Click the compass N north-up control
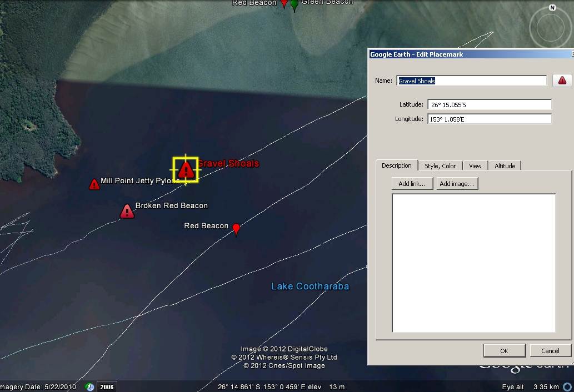Screen dimensions: 574x392 552,8
